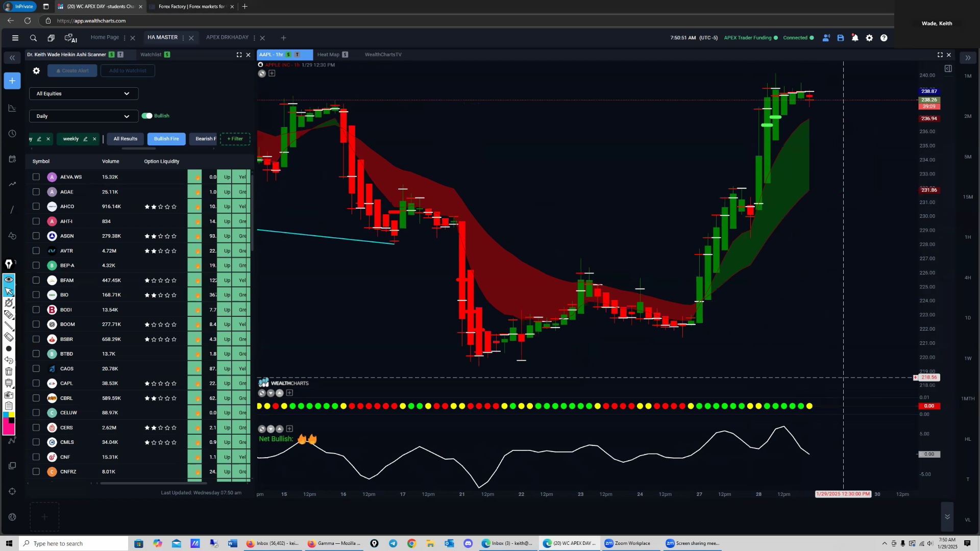Select the cursor arrow drawing tool
Screen dimensions: 980x551
tap(9, 291)
